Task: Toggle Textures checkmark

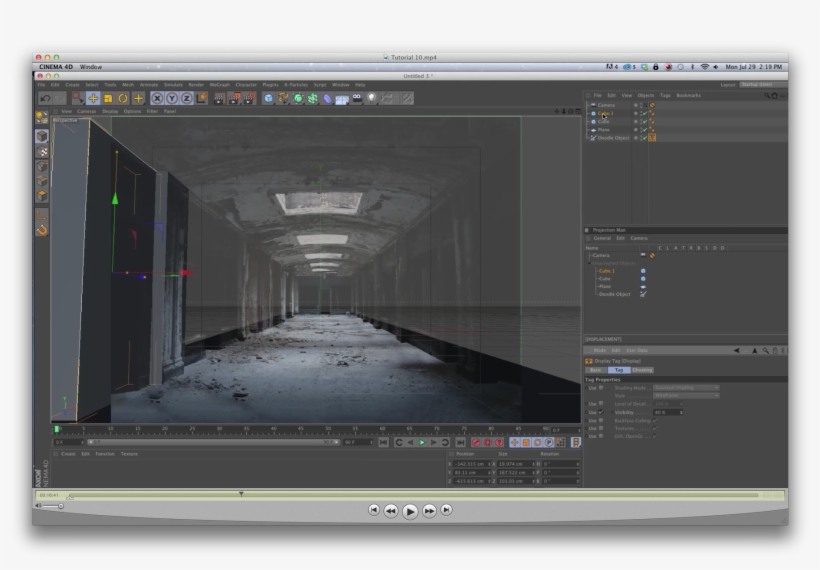Action: [655, 428]
